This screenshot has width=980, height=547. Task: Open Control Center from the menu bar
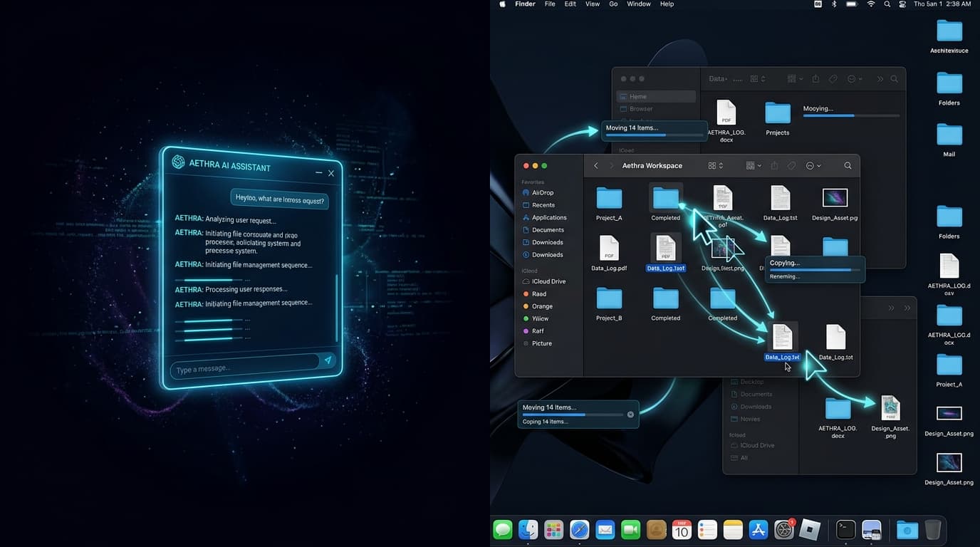point(902,4)
